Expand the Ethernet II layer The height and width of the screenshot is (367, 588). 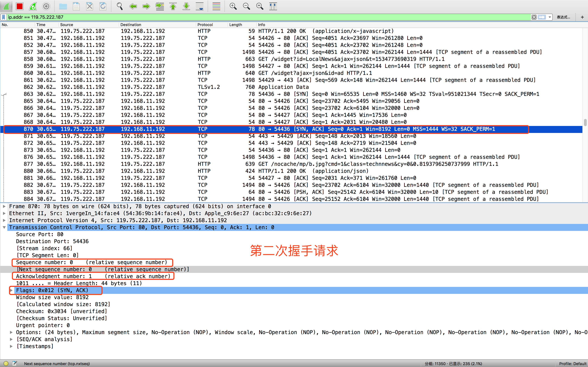click(4, 213)
